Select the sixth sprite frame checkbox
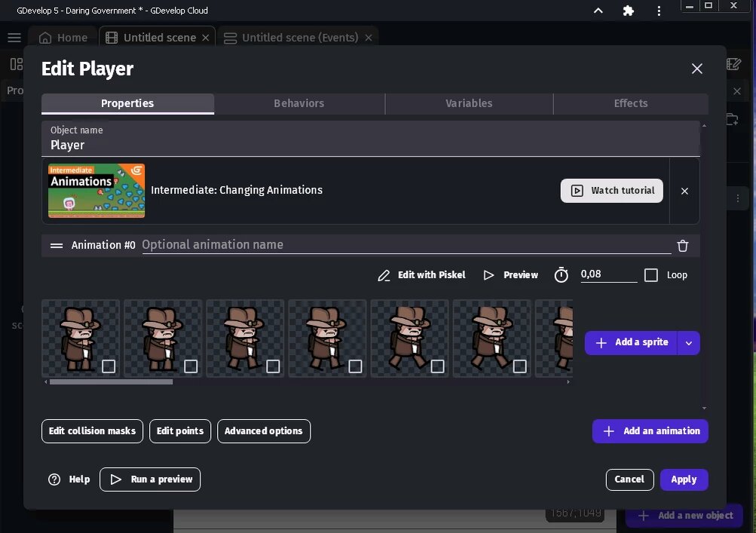Screen dimensions: 756x533 (x=520, y=366)
